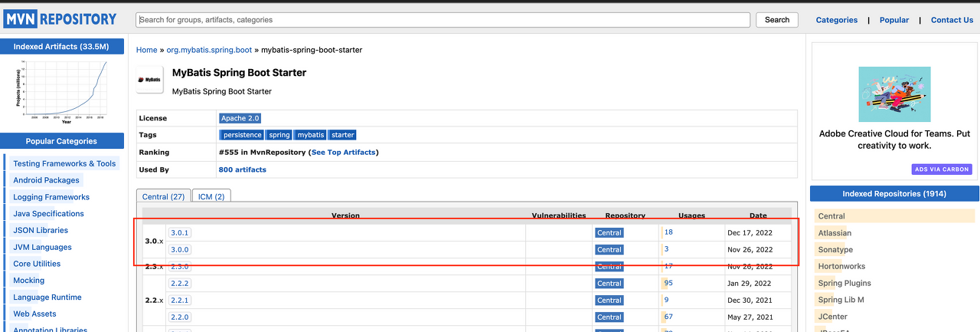Switch to Central (27) tab

162,196
